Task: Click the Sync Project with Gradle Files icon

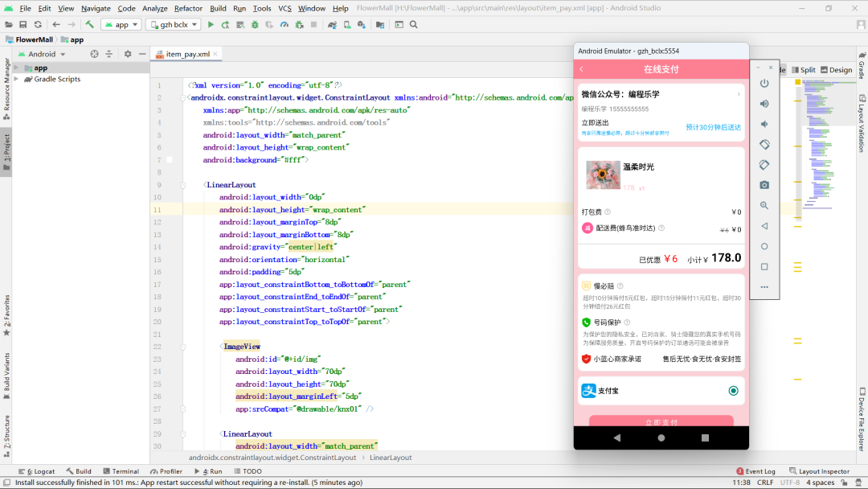Action: coord(332,24)
